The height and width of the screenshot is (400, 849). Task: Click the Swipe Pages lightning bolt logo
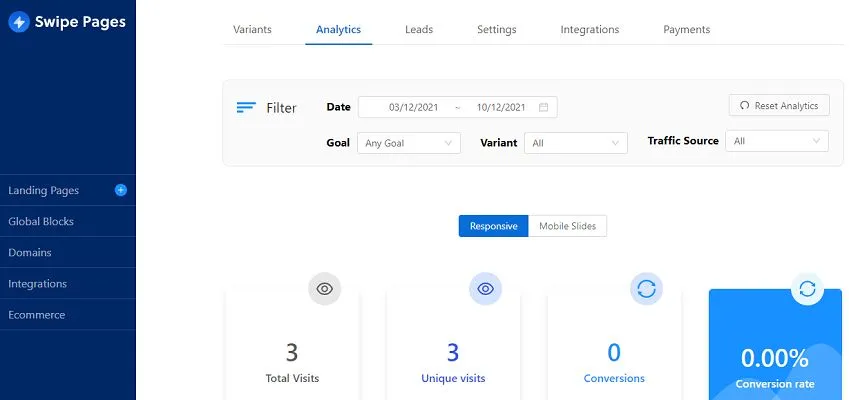[x=19, y=22]
